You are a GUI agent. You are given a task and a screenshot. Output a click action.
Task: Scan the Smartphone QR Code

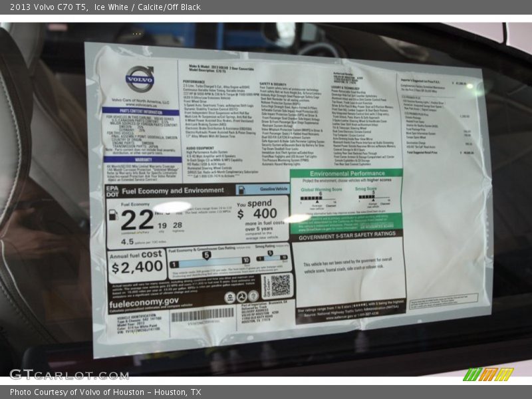[281, 286]
